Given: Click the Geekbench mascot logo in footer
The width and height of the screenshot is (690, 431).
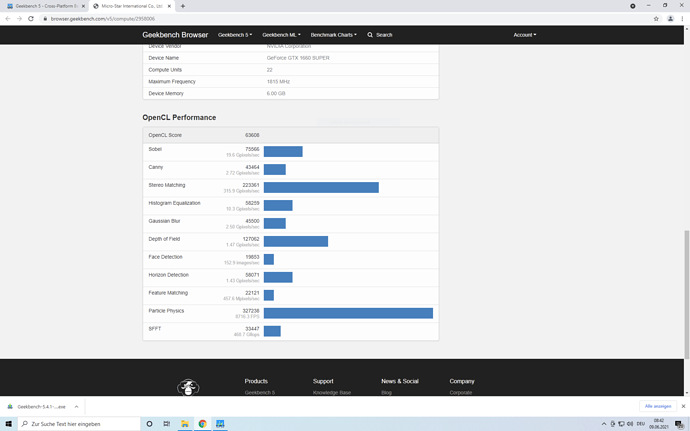Looking at the screenshot, I should (x=188, y=387).
